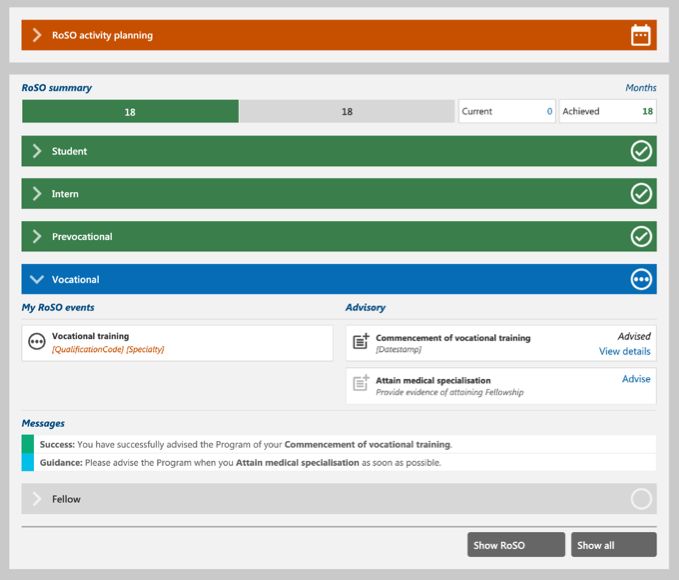Click the RoSO summary heading
This screenshot has width=679, height=580.
(x=57, y=88)
